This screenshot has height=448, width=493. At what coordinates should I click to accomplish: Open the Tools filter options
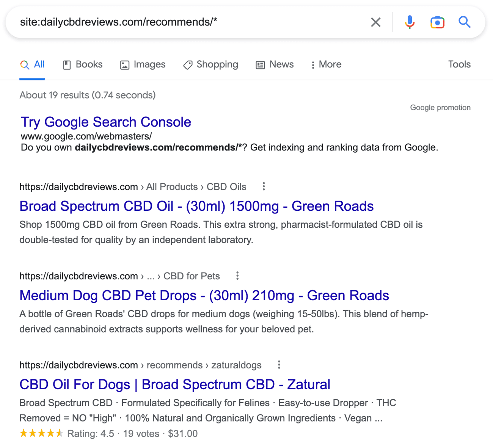tap(459, 64)
